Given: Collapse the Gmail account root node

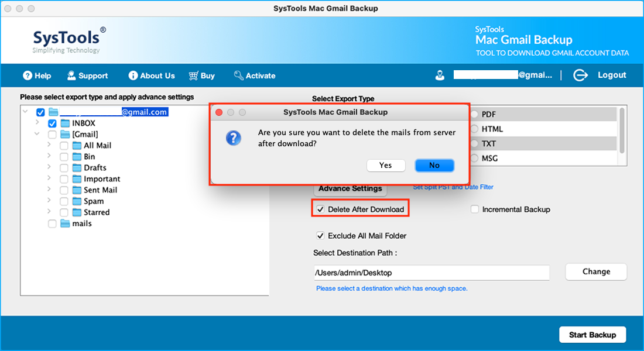Looking at the screenshot, I should point(25,111).
